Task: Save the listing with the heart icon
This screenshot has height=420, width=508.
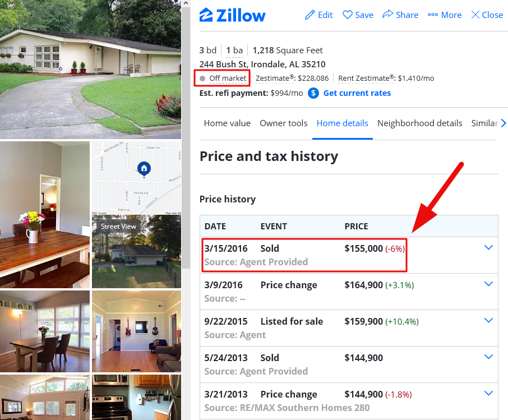Action: point(347,15)
